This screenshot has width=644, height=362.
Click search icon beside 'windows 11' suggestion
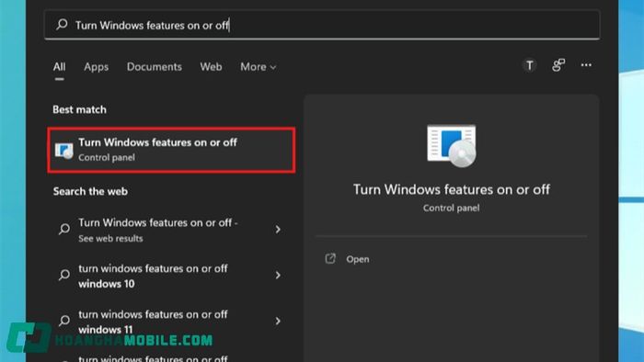pos(64,321)
